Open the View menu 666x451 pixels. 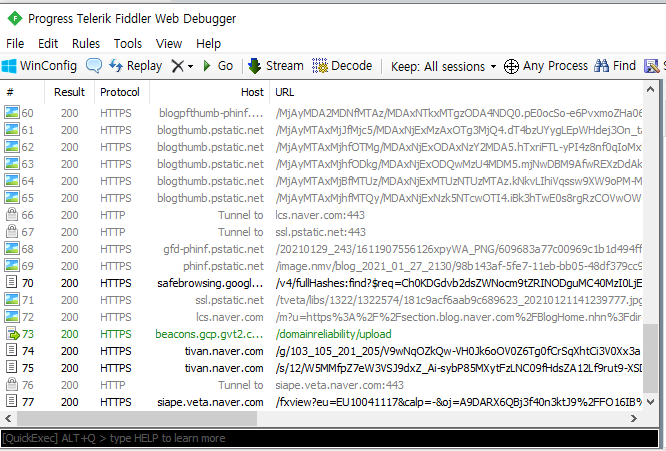[x=169, y=43]
